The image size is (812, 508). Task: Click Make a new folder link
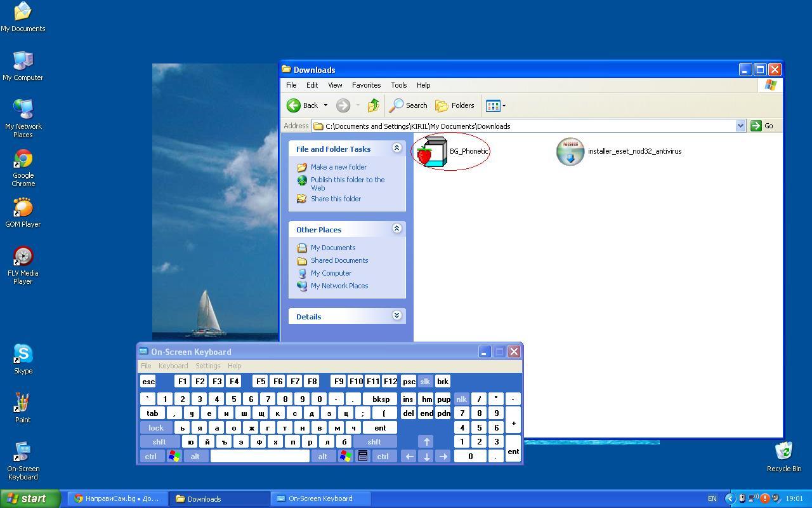point(338,167)
